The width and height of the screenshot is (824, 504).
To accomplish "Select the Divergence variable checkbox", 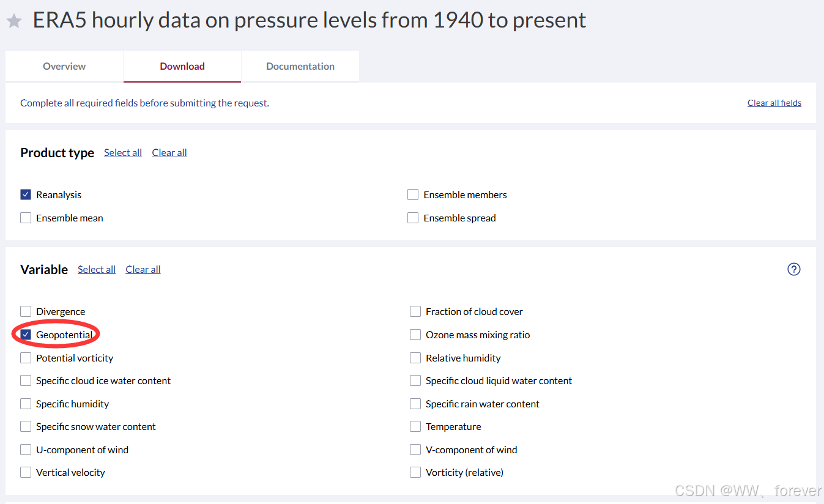I will [26, 311].
